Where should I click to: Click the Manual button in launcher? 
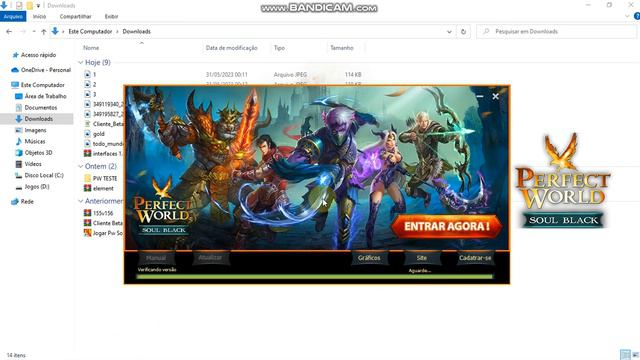[x=156, y=258]
